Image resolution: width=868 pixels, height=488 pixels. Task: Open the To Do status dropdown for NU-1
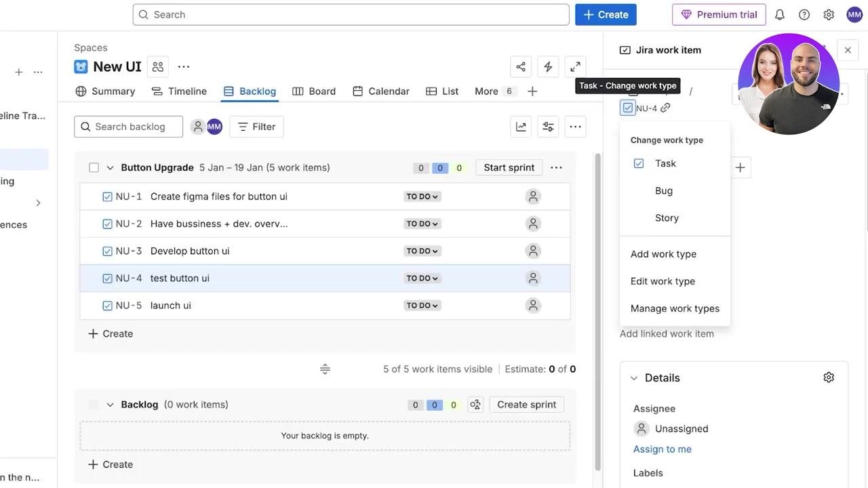[422, 197]
